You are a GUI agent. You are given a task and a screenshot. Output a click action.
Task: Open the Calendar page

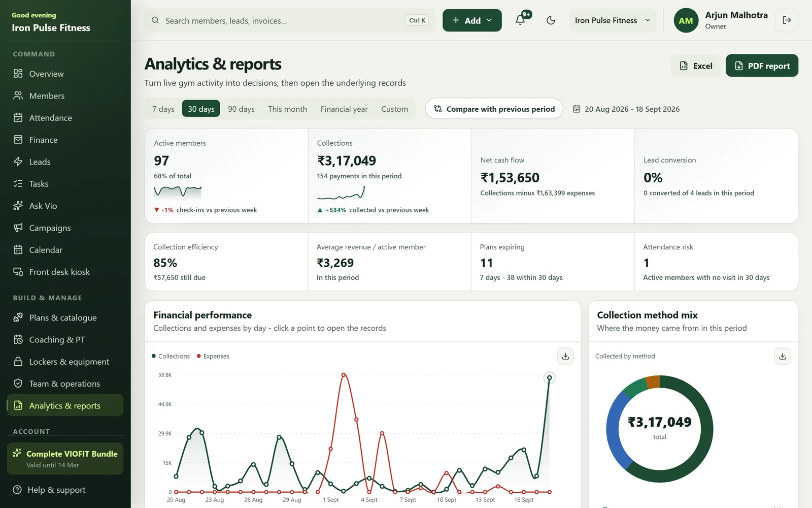[x=65, y=250]
